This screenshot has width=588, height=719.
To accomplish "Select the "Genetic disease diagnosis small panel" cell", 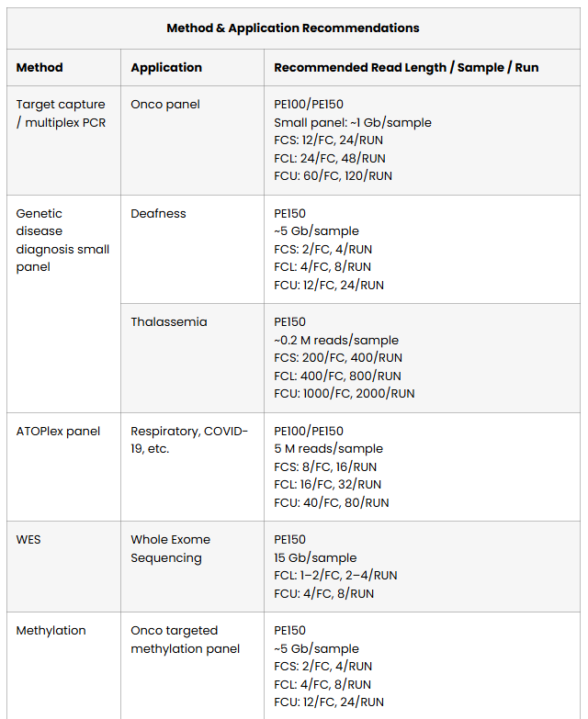I will coord(62,240).
